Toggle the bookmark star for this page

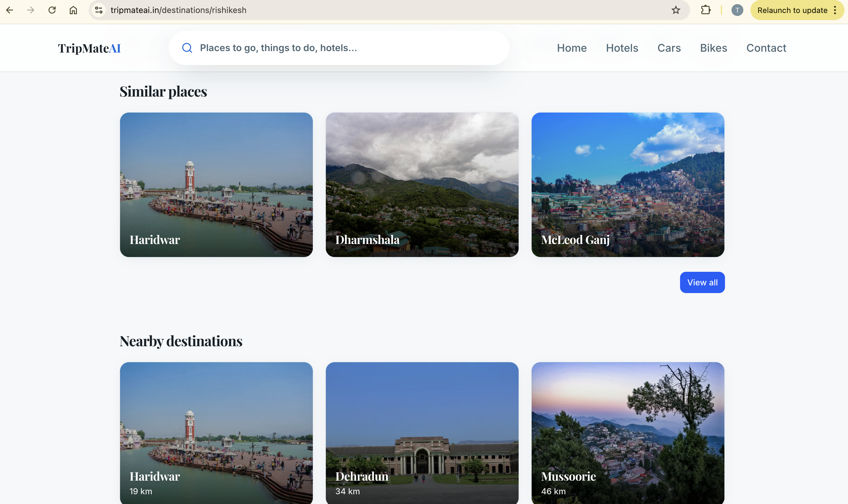click(x=676, y=10)
